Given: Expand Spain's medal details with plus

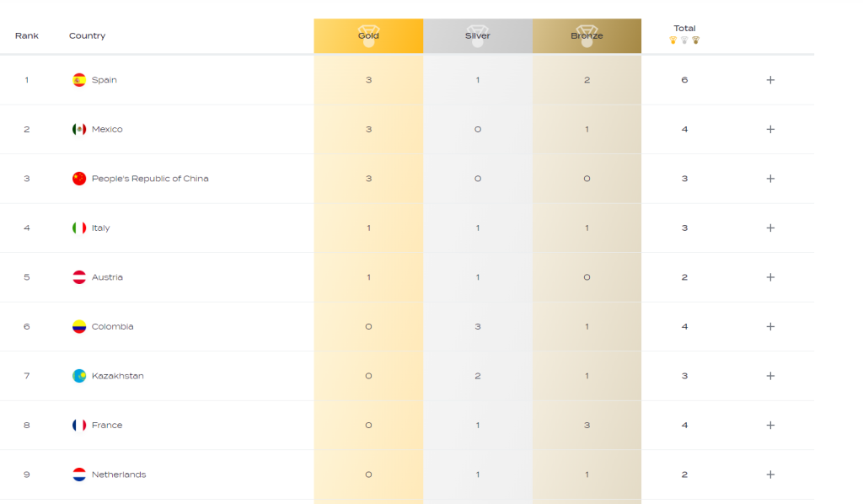Looking at the screenshot, I should point(770,80).
